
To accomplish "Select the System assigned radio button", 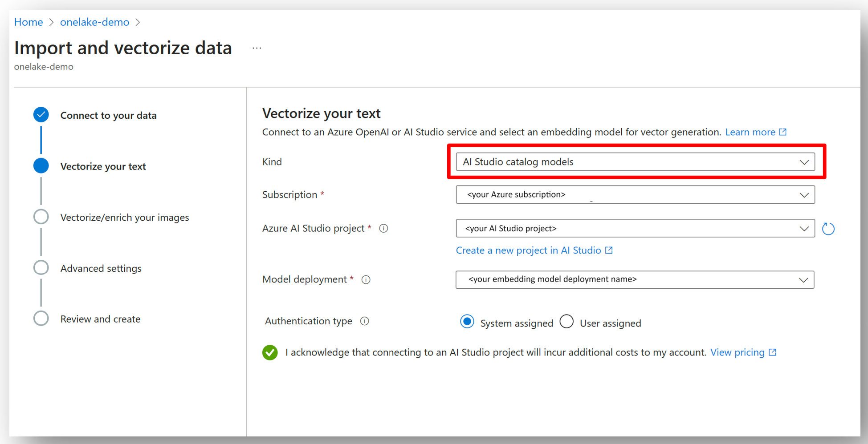I will point(467,322).
